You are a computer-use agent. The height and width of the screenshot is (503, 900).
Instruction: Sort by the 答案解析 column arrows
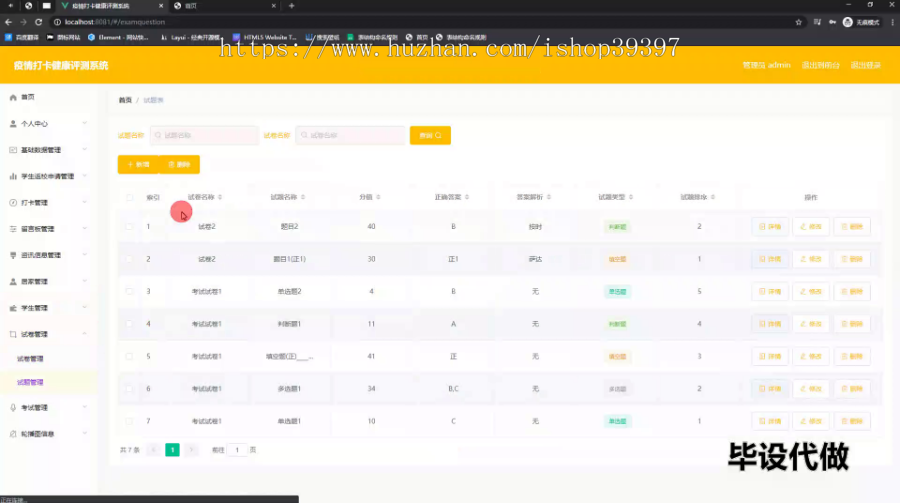(549, 197)
